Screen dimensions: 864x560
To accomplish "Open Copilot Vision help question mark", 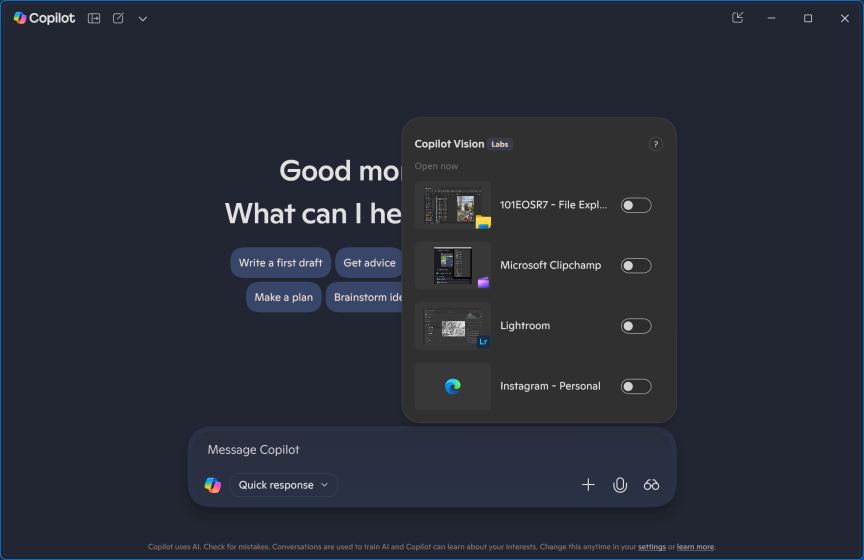I will tap(656, 144).
